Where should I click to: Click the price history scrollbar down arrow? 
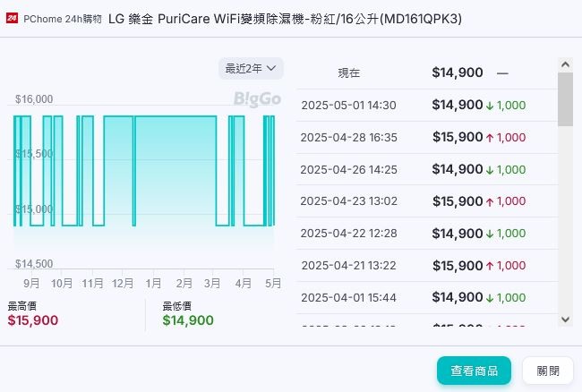[565, 320]
